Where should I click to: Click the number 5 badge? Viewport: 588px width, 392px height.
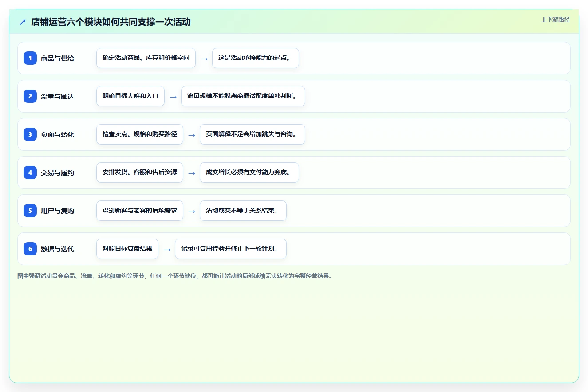point(30,210)
